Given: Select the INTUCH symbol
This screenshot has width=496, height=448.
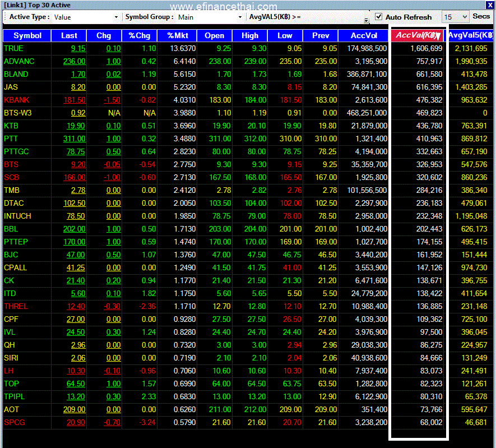Looking at the screenshot, I should (x=17, y=216).
